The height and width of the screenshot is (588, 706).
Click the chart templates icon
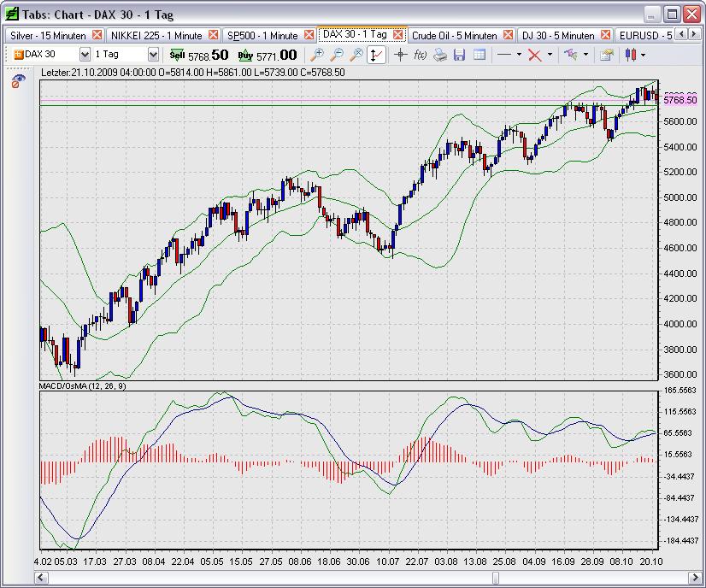tap(571, 55)
